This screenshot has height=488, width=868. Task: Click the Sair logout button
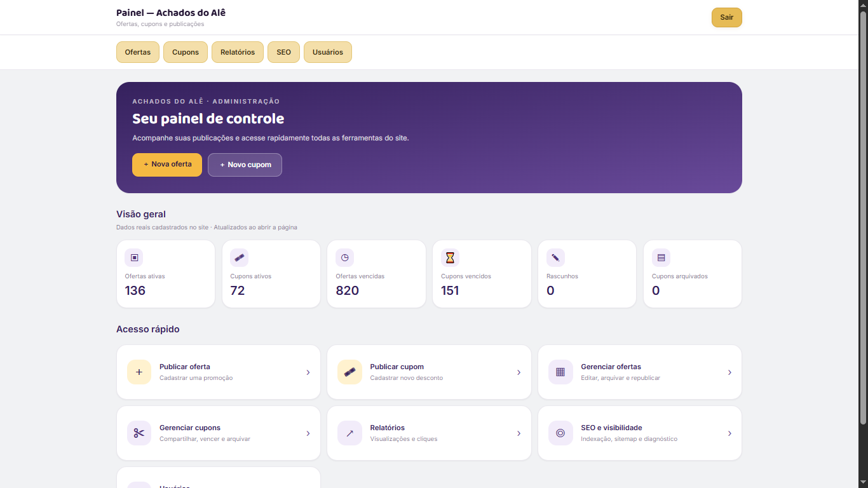click(727, 17)
